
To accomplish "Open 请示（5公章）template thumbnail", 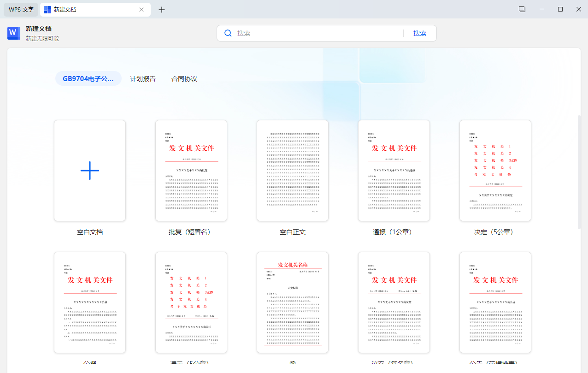I will point(191,302).
